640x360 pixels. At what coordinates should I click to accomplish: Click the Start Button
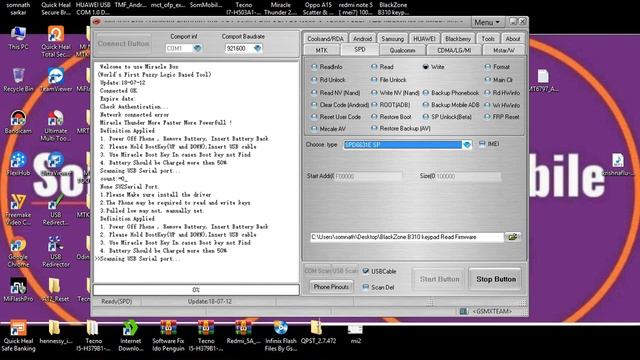[x=439, y=279]
